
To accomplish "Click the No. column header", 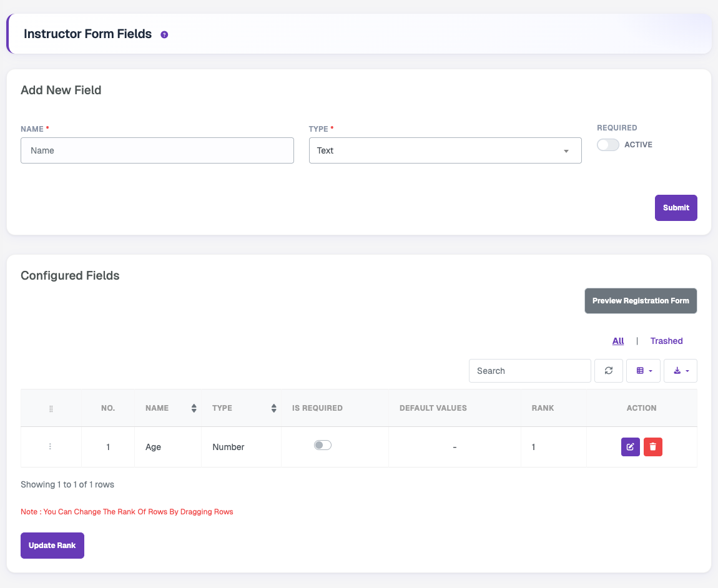I will 108,408.
